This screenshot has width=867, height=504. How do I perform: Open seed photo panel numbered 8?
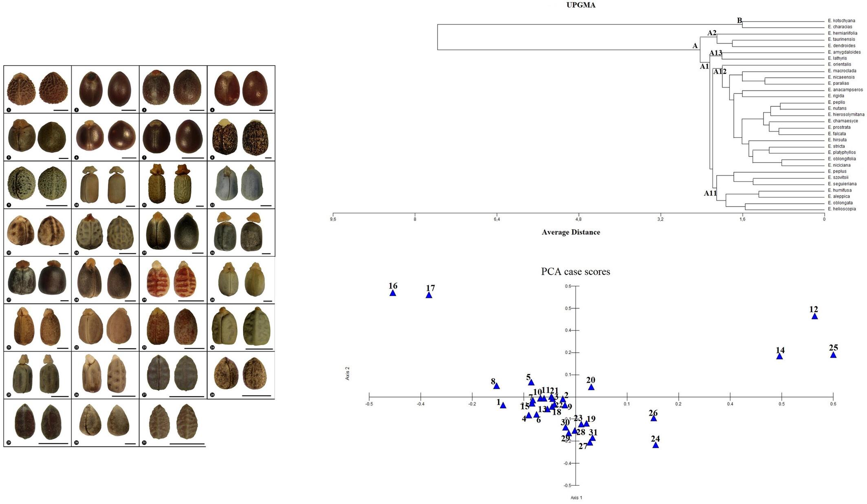tap(241, 137)
